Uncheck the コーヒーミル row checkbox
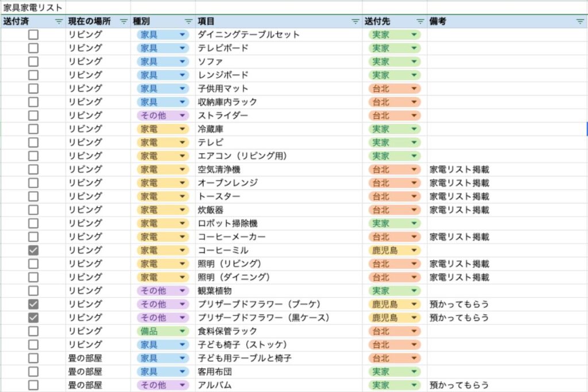This screenshot has width=588, height=392. tap(33, 250)
